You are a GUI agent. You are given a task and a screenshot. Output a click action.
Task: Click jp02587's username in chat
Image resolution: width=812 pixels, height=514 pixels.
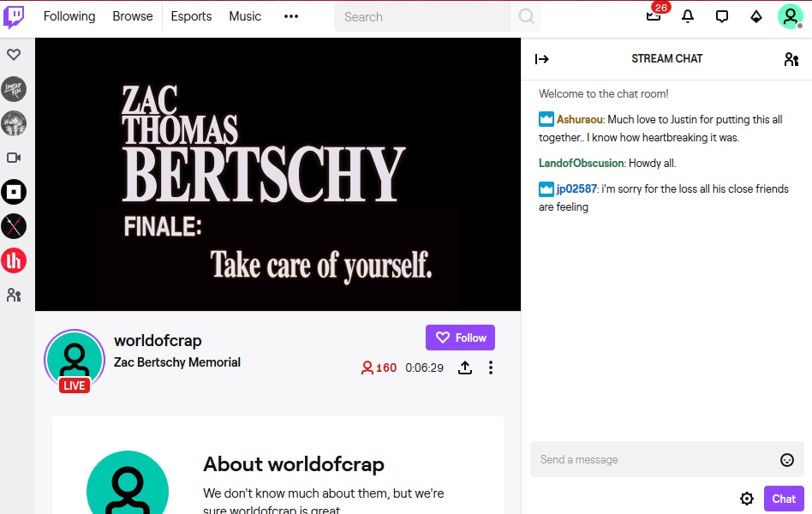pos(576,189)
